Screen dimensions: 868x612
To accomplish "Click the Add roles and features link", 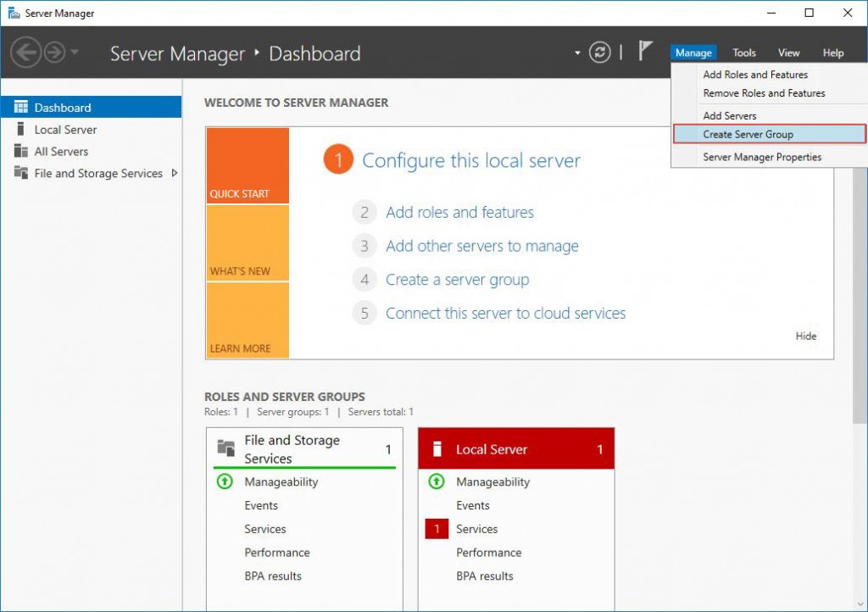I will [459, 212].
